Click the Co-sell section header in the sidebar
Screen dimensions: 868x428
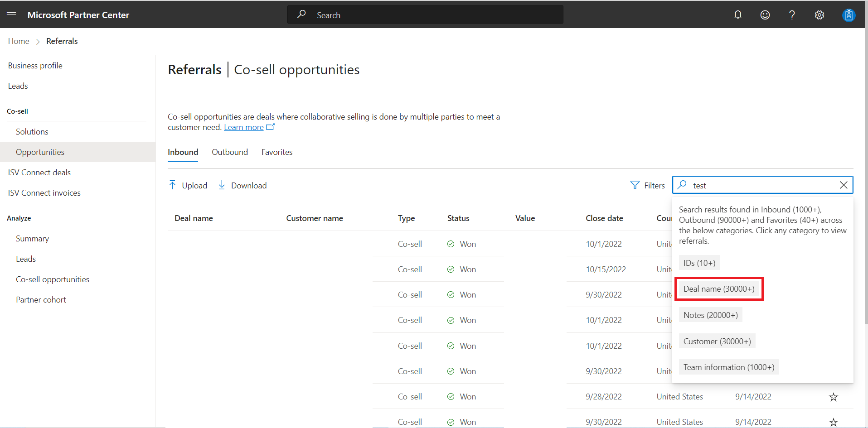[x=18, y=111]
